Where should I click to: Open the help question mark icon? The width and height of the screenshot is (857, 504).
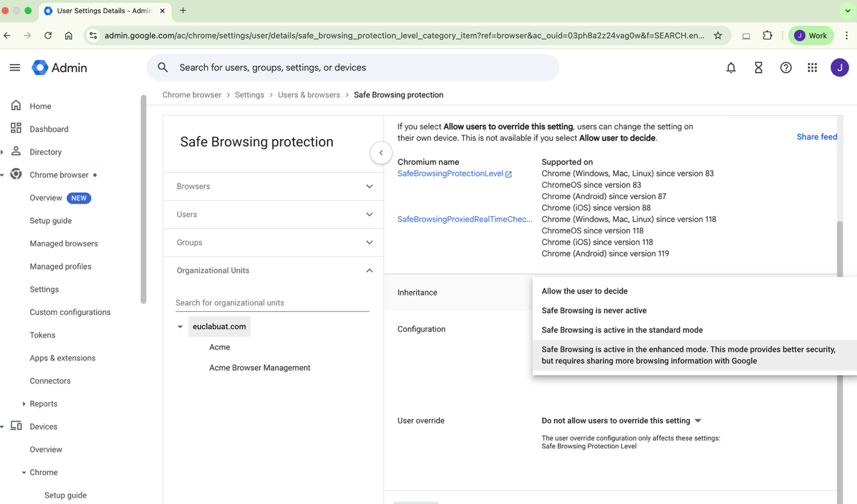pyautogui.click(x=786, y=68)
